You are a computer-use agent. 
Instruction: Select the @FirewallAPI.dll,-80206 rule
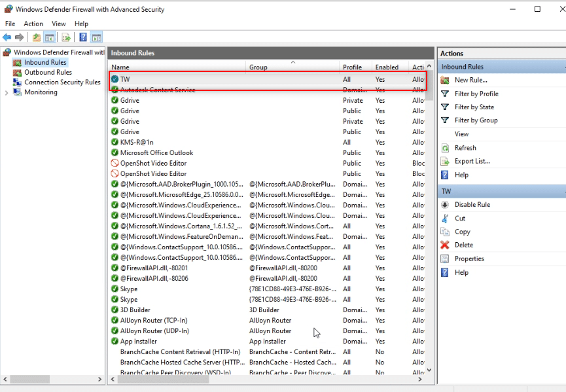tap(267, 278)
